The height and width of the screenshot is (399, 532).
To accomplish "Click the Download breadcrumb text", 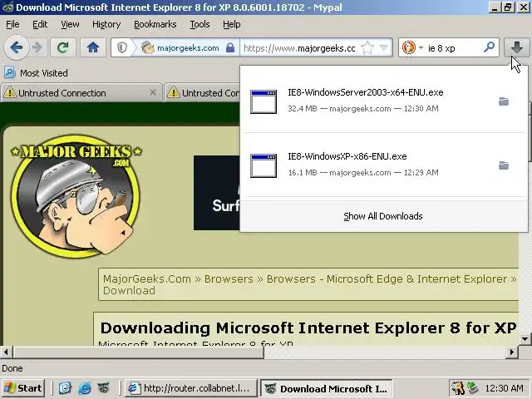I will [130, 291].
